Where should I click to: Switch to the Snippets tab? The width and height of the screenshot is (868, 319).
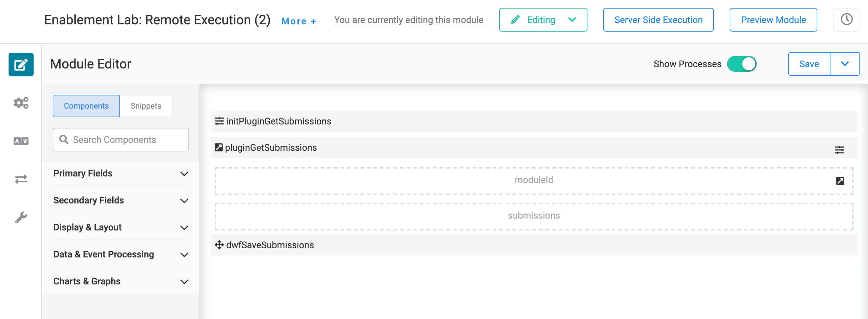pos(146,106)
